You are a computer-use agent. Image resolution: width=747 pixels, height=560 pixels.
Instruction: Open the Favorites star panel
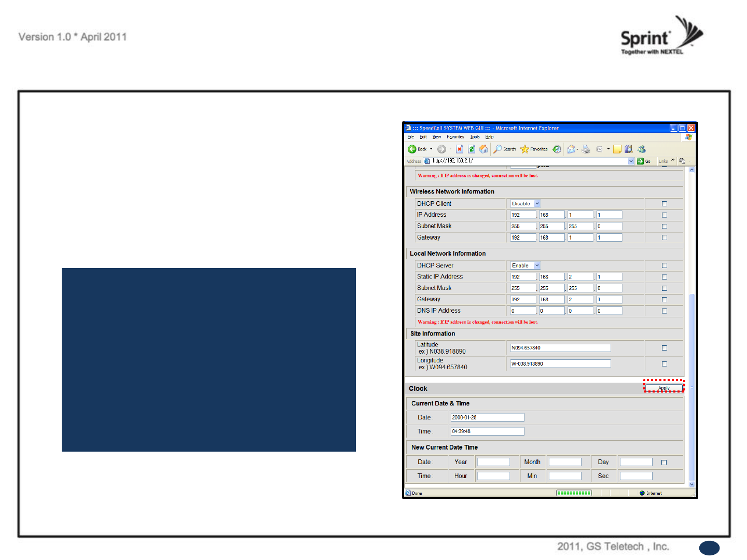coord(524,149)
